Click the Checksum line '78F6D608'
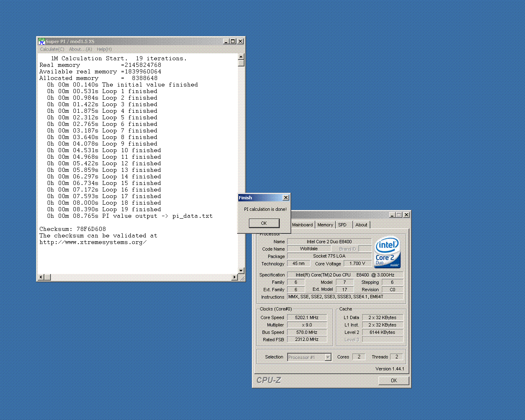 73,229
